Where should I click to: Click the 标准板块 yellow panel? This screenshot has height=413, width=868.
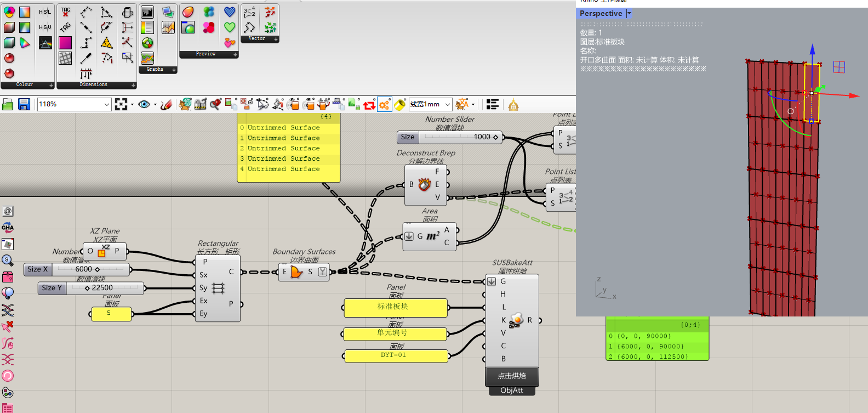(396, 308)
